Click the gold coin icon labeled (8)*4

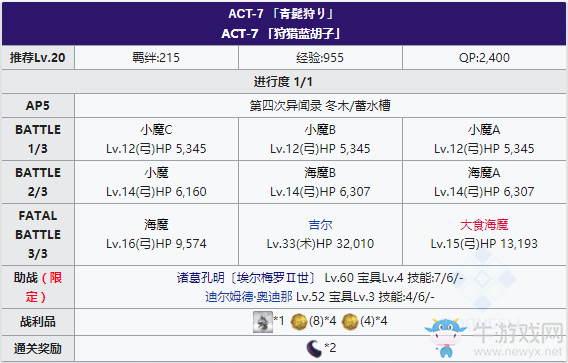coord(299,322)
